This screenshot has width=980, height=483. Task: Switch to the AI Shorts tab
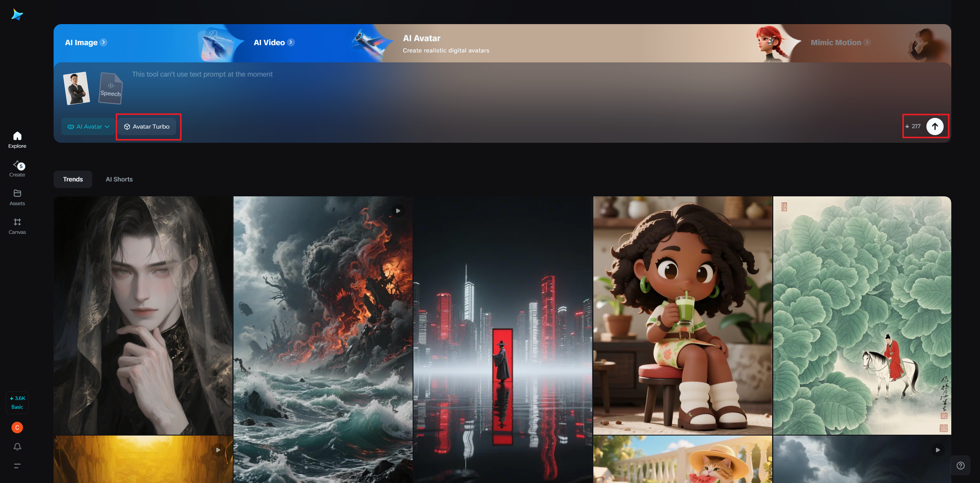pos(119,179)
